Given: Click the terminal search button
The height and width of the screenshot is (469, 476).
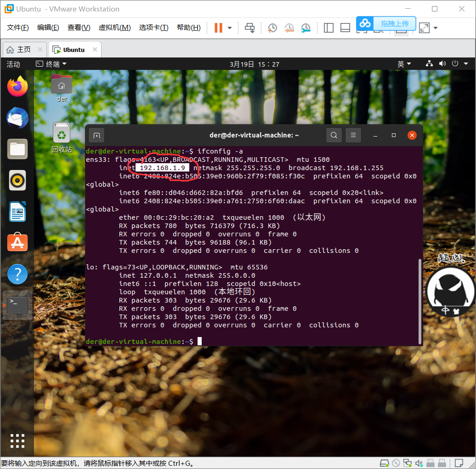Looking at the screenshot, I should coord(334,135).
